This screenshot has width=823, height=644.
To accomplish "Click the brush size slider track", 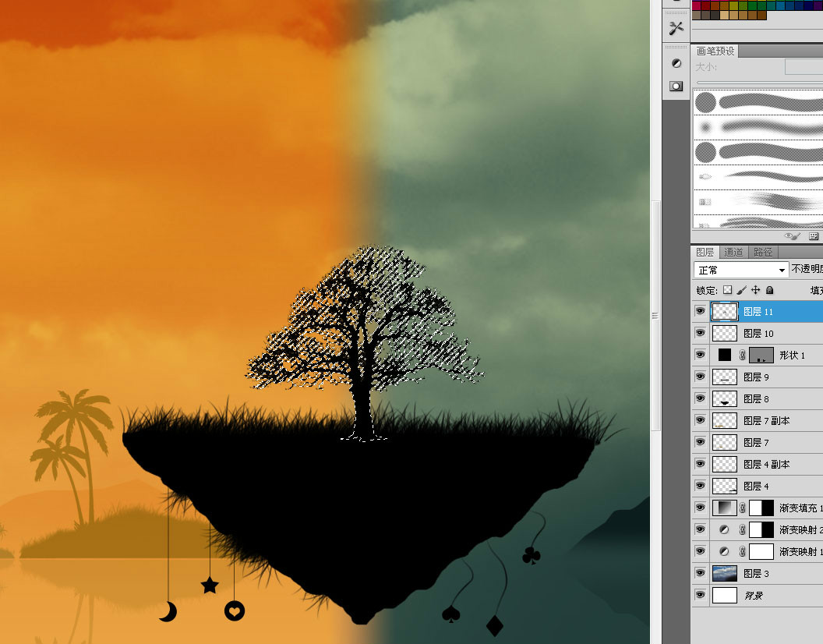I will [x=760, y=83].
